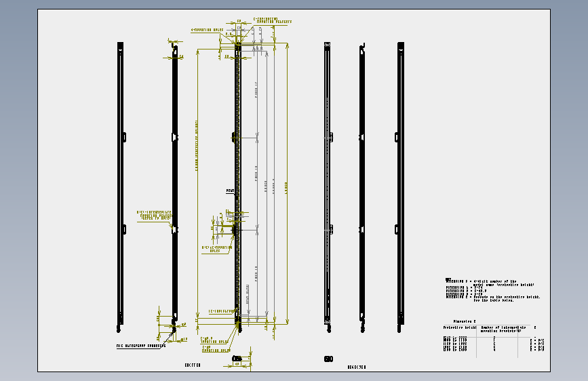Viewport: 588px width, 381px height.
Task: Click 'Number of intermediate mounting brackets' header
Action: [503, 329]
